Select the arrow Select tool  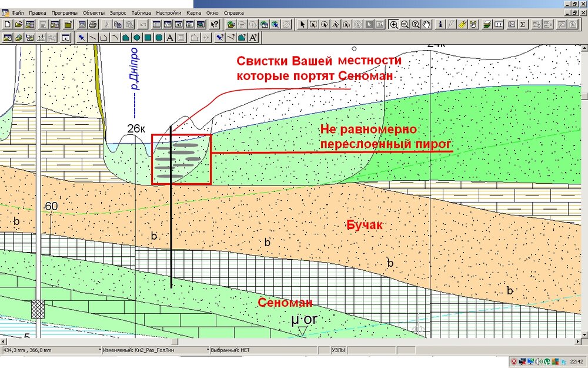tap(302, 25)
